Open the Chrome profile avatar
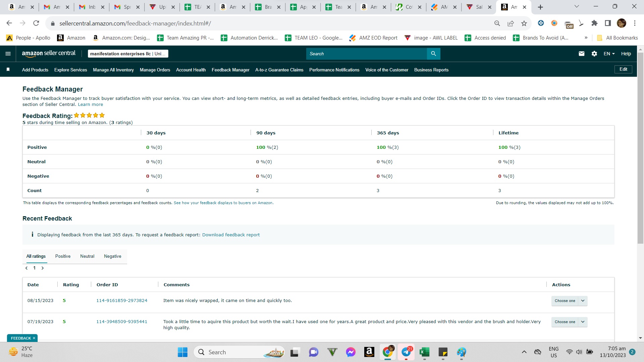The height and width of the screenshot is (362, 644). coord(622,23)
